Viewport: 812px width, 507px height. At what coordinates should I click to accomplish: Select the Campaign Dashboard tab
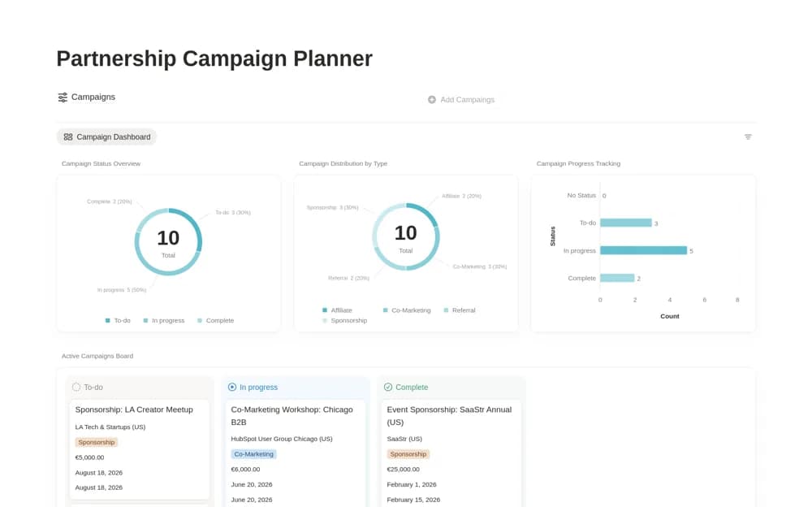[106, 136]
